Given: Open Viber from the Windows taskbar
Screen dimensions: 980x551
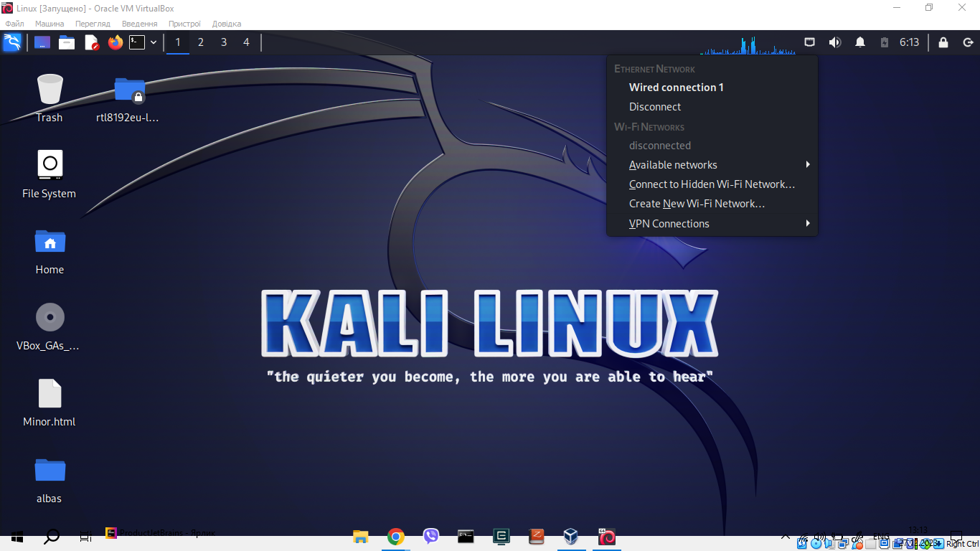Looking at the screenshot, I should [x=430, y=537].
